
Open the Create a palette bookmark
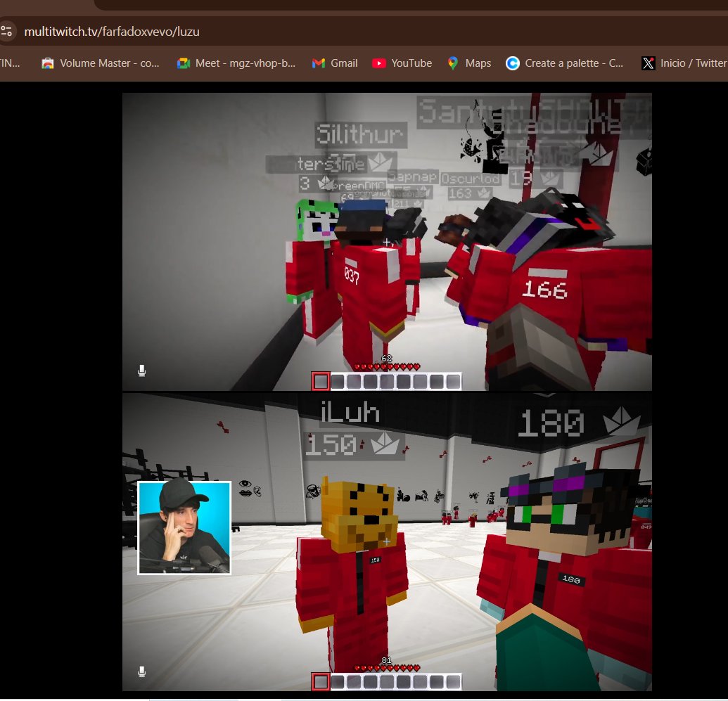coord(565,63)
